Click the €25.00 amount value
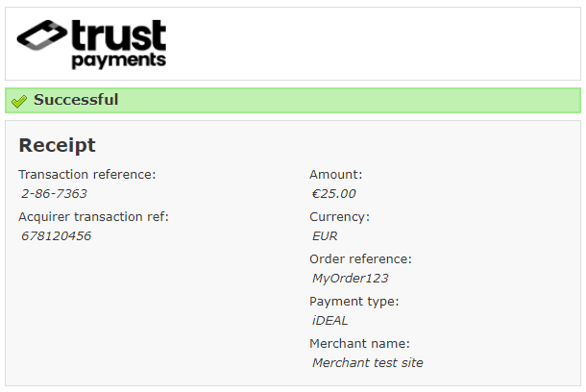Viewport: 586px width, 392px height. pos(334,194)
